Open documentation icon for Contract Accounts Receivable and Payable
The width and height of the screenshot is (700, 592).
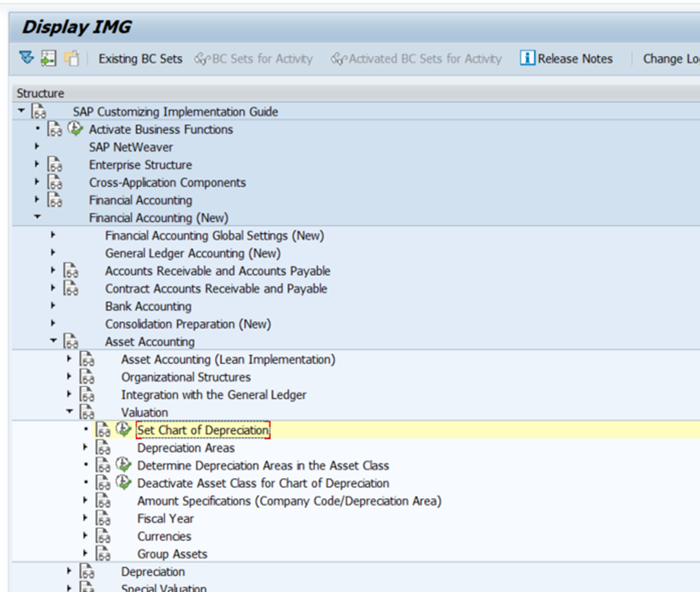pyautogui.click(x=71, y=288)
